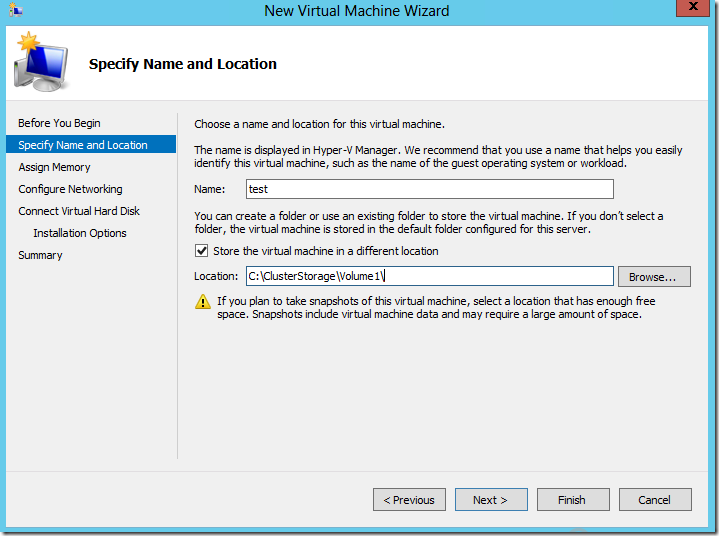
Task: Click the Specify Name and Location heading
Action: (x=183, y=64)
